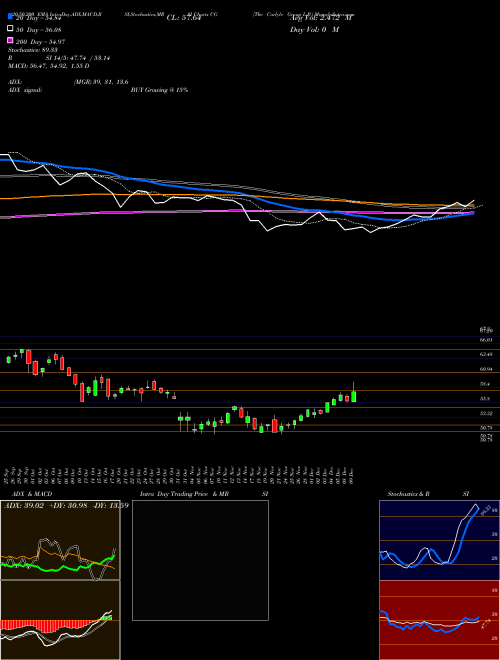Click the 'Stochastics & R' panel title
Screen dimensions: 500x660
[409, 494]
